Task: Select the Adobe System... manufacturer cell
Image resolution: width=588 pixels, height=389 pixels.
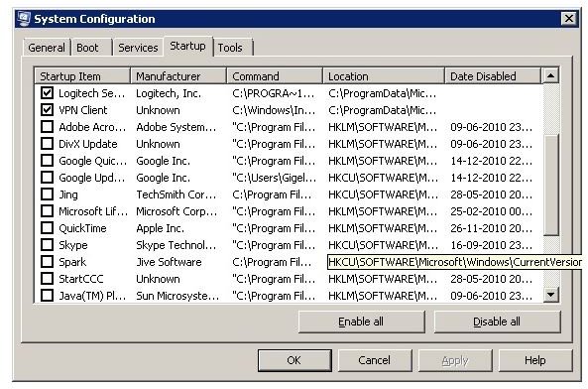Action: 176,127
